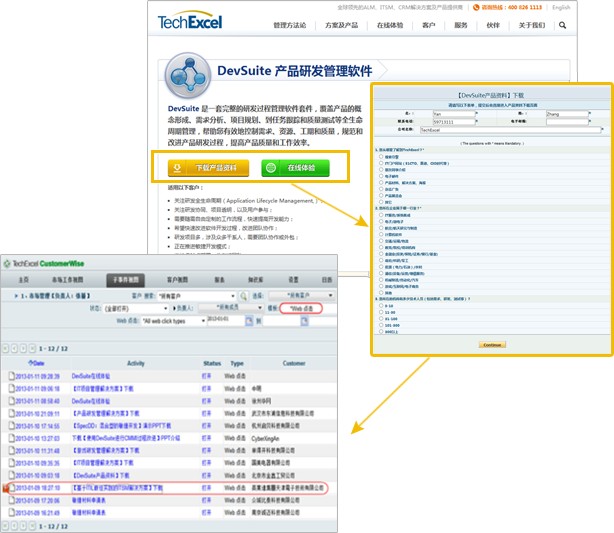Select the 101-500 headcount radio option
Screen dimensions: 614x533
[x=381, y=325]
